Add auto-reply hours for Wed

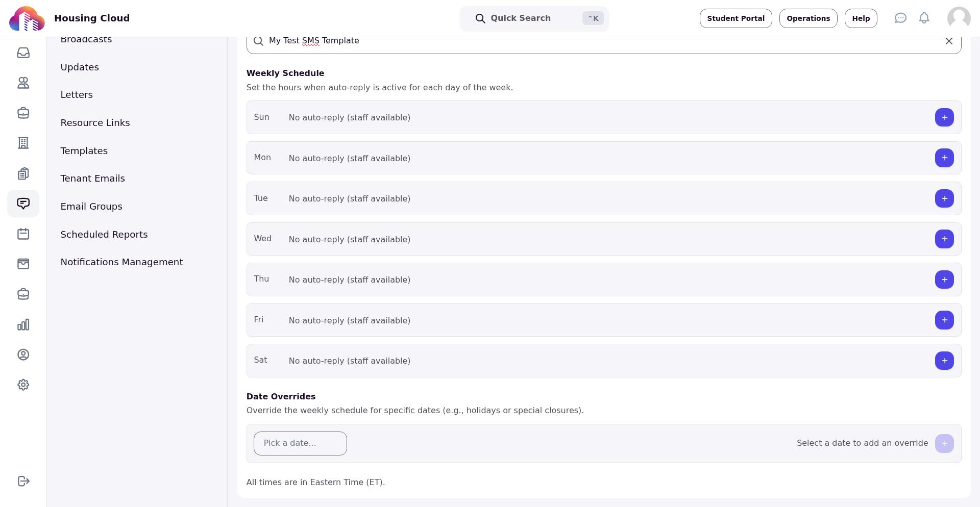944,239
